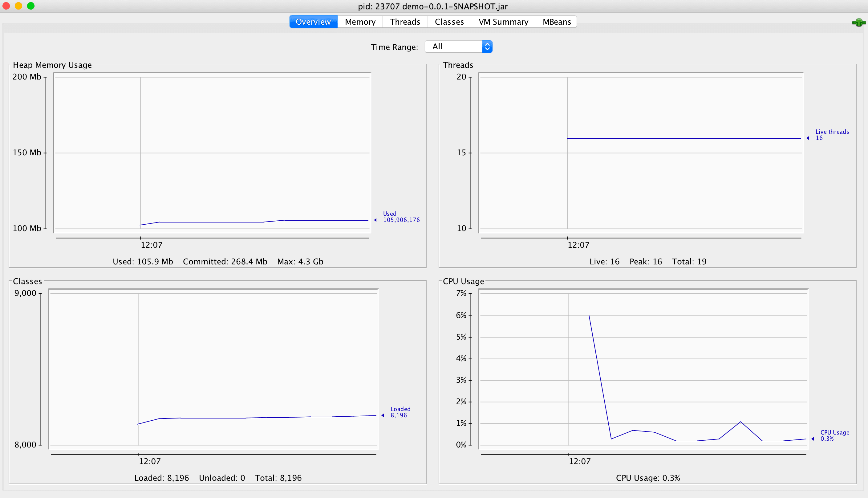Open the Time Range dropdown set to All
868x498 pixels.
(x=458, y=47)
